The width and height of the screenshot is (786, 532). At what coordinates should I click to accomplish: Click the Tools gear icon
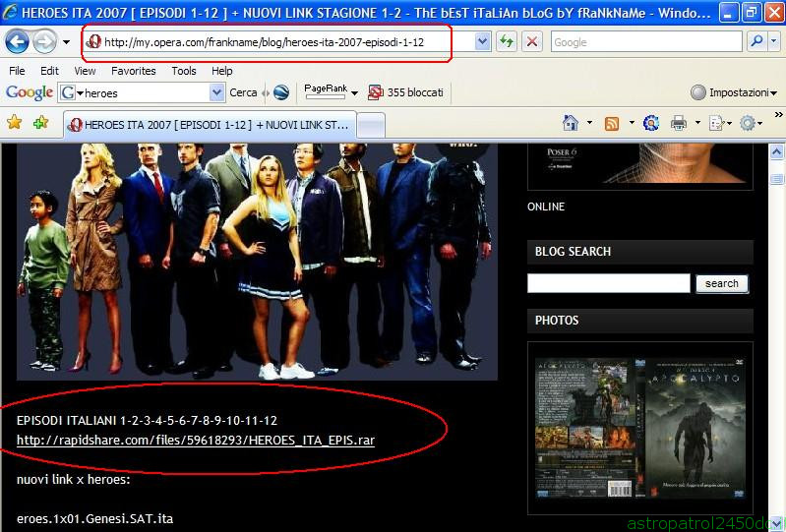tap(751, 123)
